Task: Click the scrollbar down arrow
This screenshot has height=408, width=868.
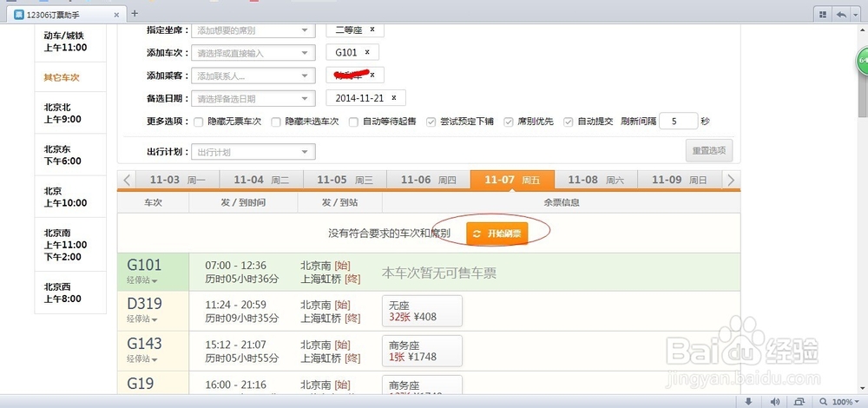Action: point(863,389)
